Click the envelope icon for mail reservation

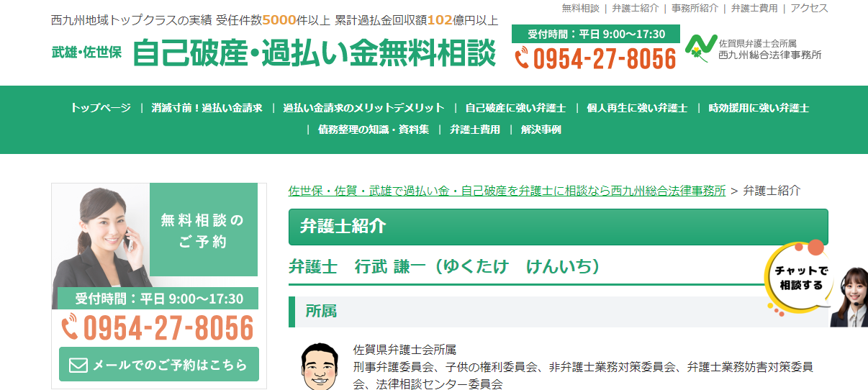(x=78, y=365)
